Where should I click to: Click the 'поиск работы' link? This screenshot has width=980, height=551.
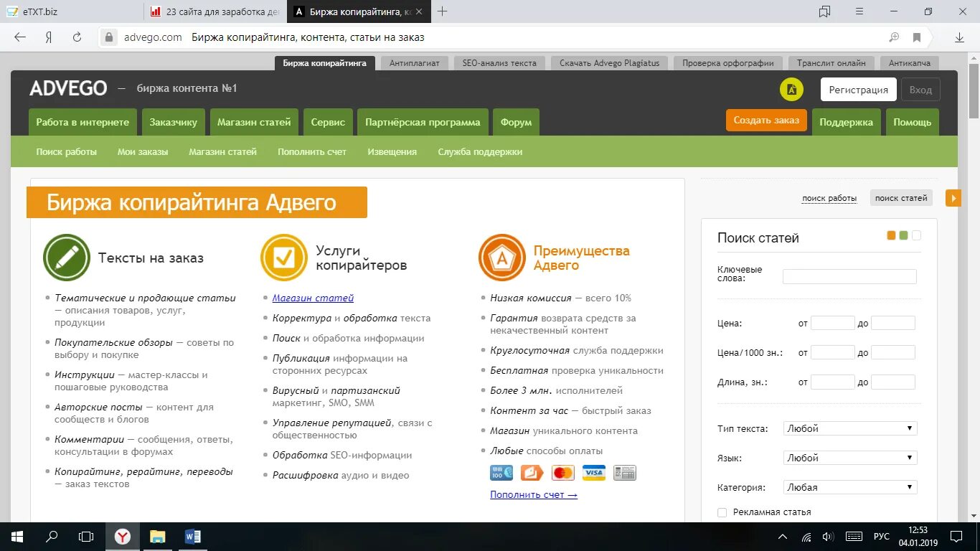(829, 198)
